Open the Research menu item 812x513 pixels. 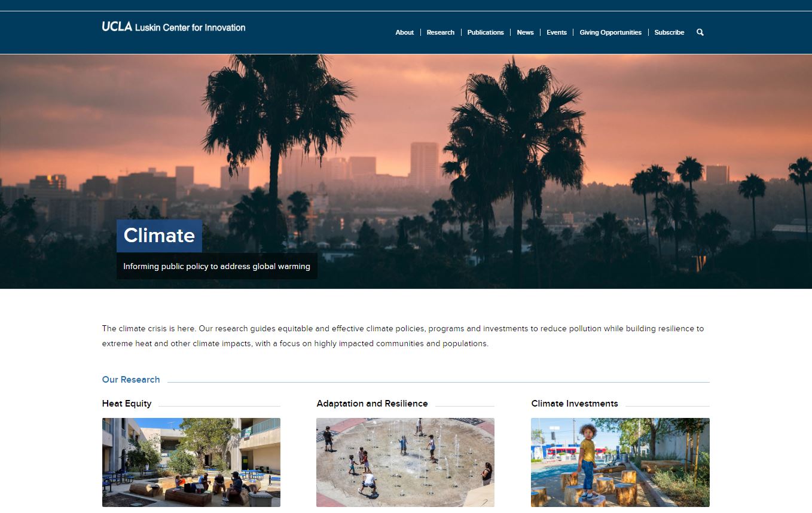click(441, 32)
